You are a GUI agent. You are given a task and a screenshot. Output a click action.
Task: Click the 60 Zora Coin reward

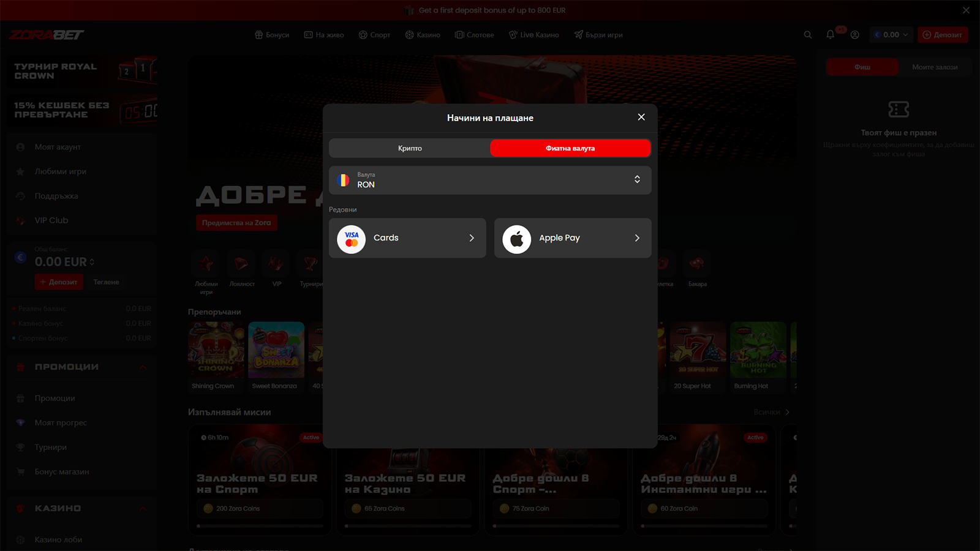704,508
